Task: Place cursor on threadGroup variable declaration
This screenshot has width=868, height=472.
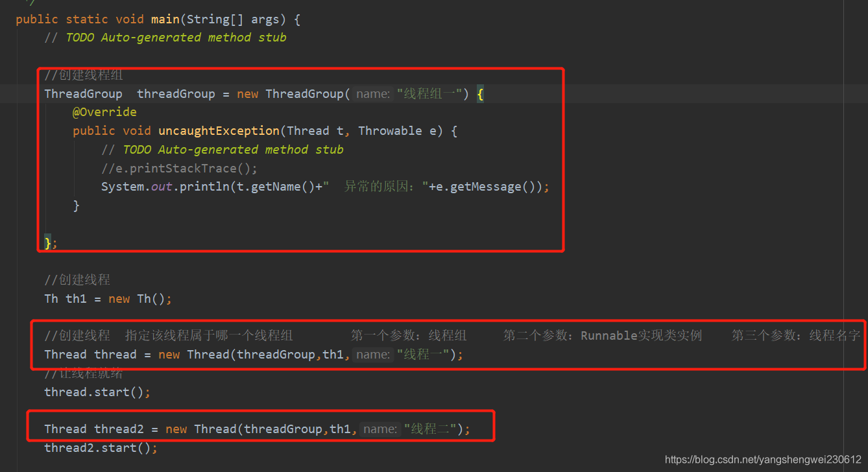Action: [x=176, y=94]
